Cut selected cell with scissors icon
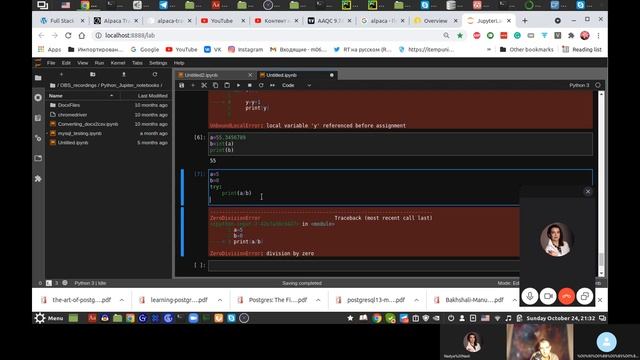This screenshot has height=360, width=640. point(204,85)
